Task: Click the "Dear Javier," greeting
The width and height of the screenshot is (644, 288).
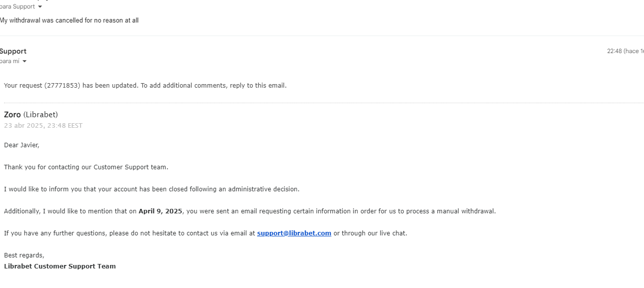Action: point(22,145)
